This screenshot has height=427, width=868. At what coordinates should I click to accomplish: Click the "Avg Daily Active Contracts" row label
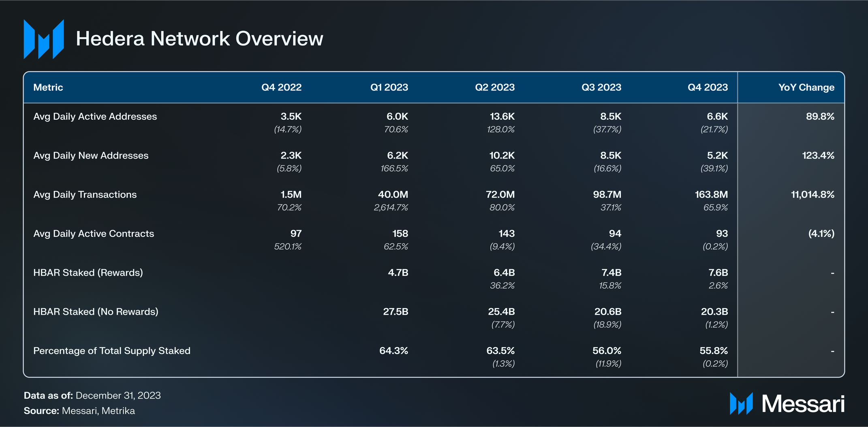tap(94, 234)
